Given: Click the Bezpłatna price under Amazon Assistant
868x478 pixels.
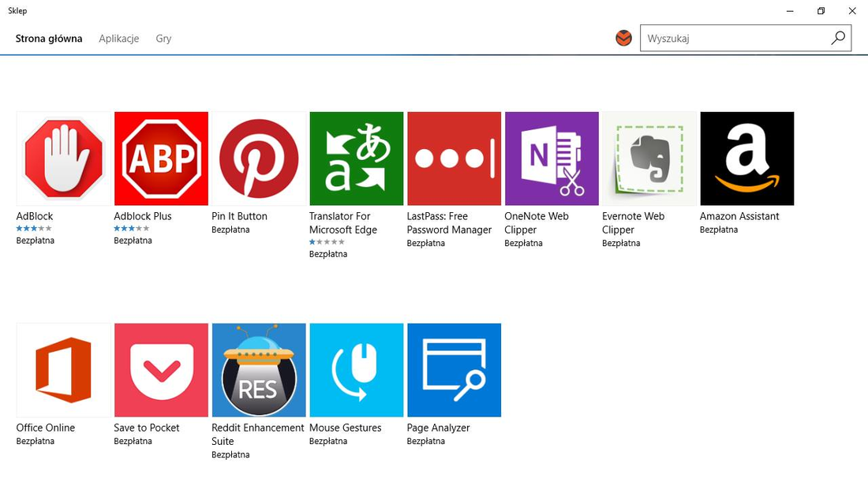Looking at the screenshot, I should tap(719, 230).
